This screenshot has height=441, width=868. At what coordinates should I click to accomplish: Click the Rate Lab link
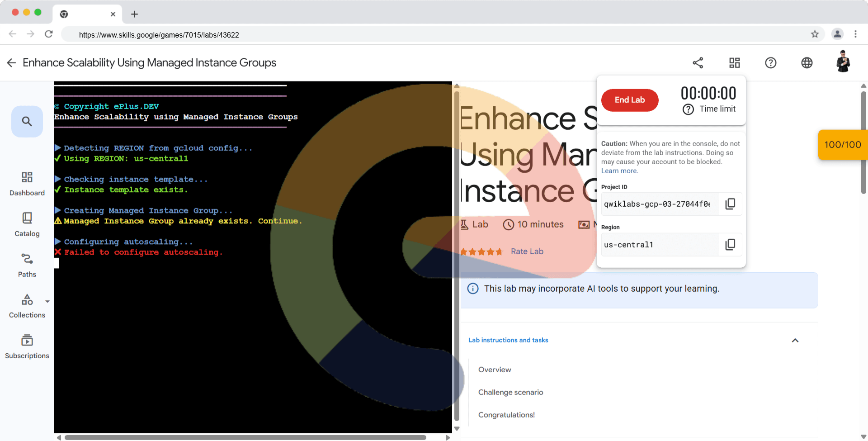[x=527, y=251]
